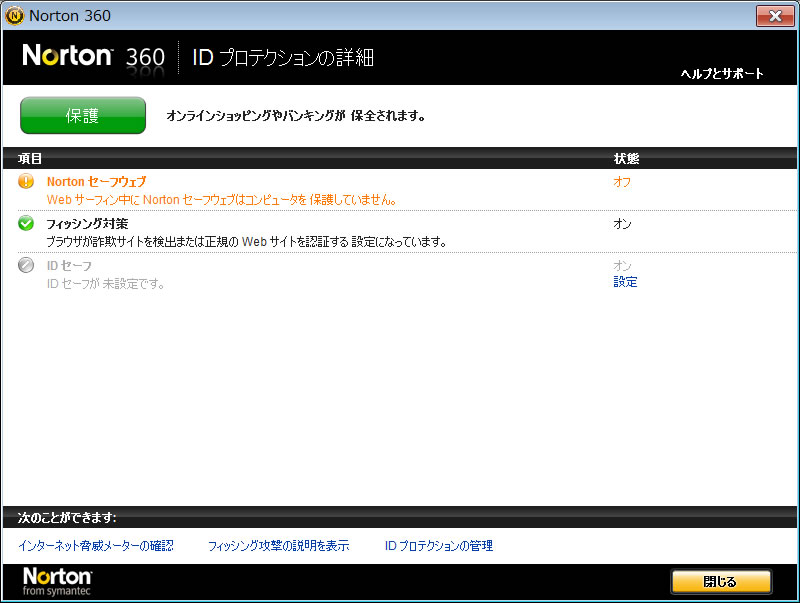Viewport: 800px width, 603px height.
Task: Click the orange warning icon beside Norton セーフウェブ
Action: pyautogui.click(x=26, y=181)
